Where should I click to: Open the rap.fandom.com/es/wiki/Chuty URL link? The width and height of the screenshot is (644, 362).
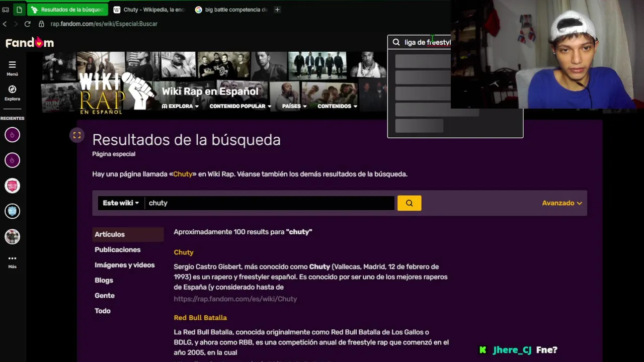[235, 299]
